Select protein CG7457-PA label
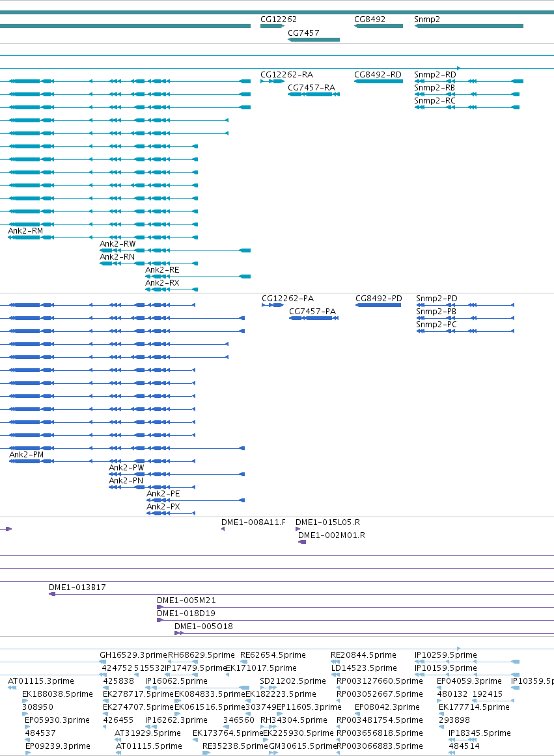This screenshot has width=554, height=756. point(312,312)
